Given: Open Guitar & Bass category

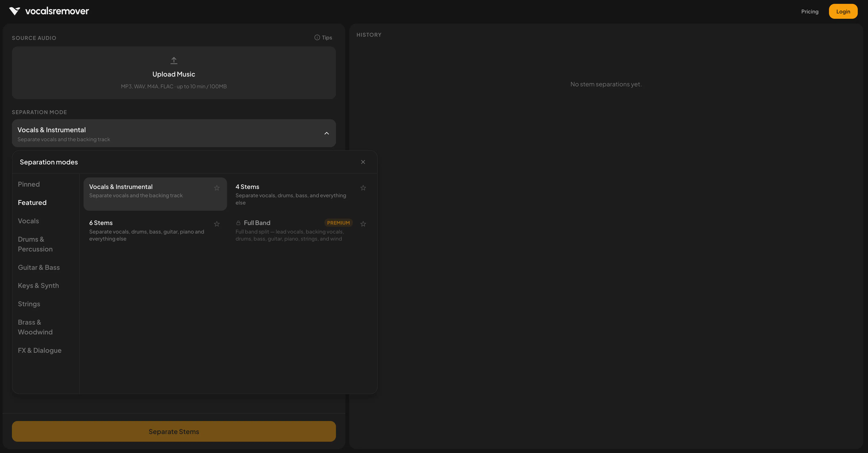Looking at the screenshot, I should pyautogui.click(x=39, y=268).
